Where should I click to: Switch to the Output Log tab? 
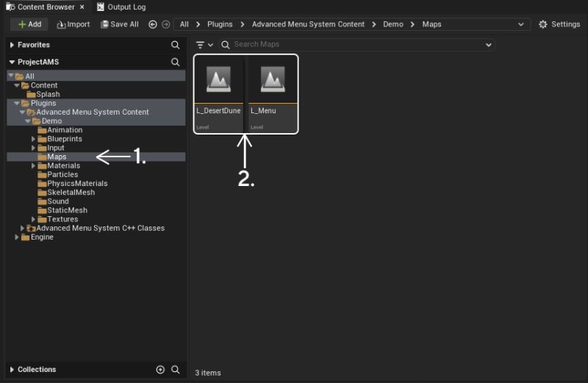coord(121,7)
